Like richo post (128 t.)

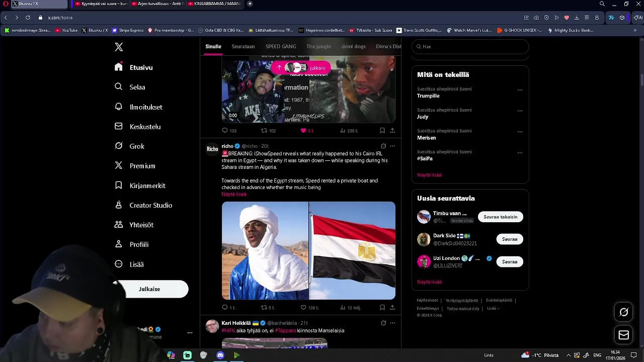click(309, 307)
